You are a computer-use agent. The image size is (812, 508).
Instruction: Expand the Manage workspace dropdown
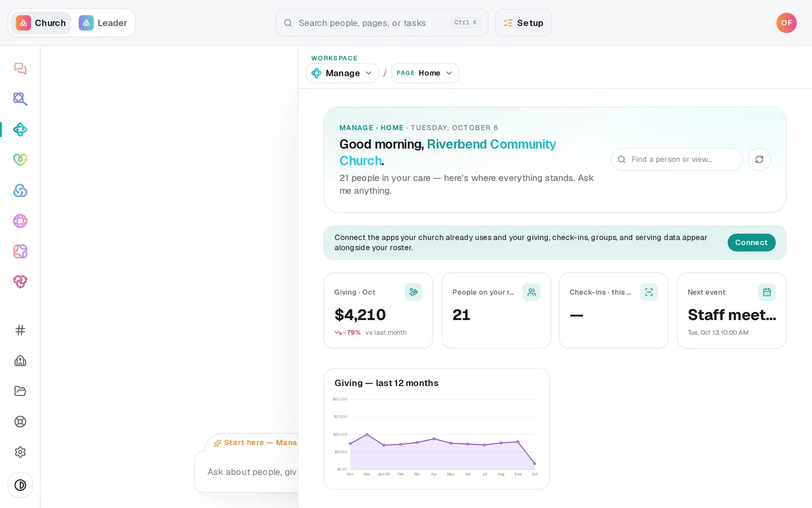point(342,73)
